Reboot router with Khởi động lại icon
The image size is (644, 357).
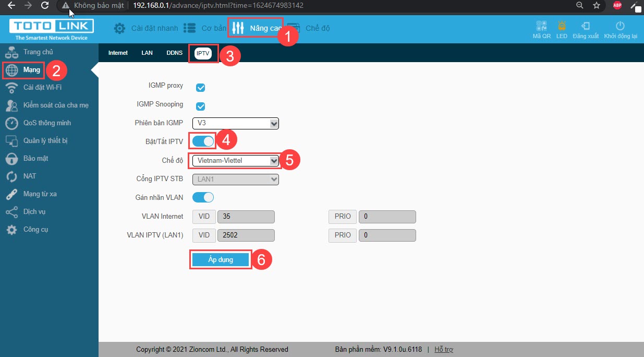click(620, 26)
